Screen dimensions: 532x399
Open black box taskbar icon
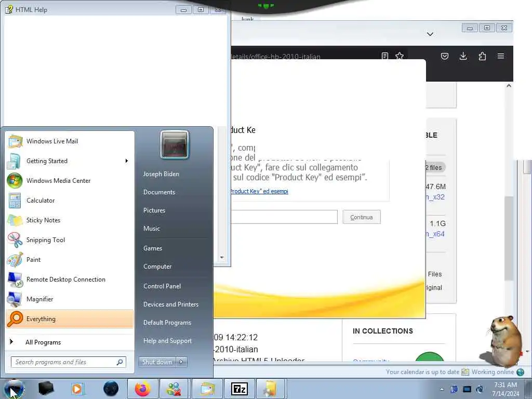(46, 389)
